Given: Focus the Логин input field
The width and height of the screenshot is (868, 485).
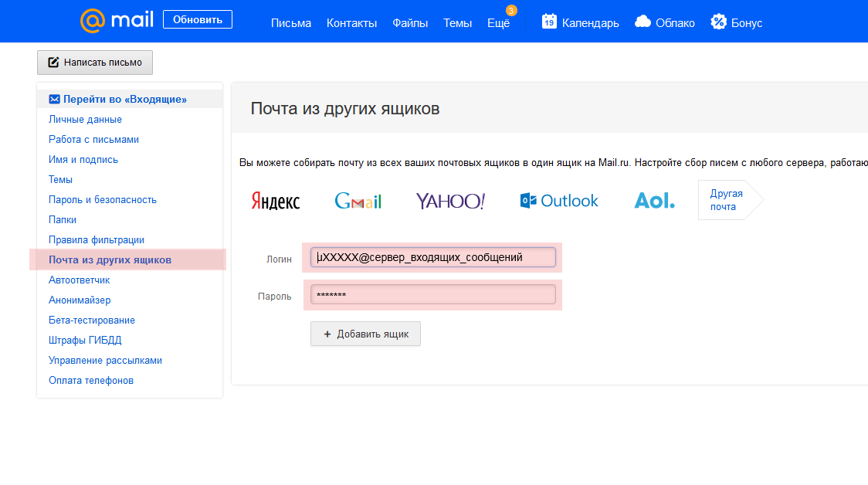Looking at the screenshot, I should pyautogui.click(x=432, y=257).
